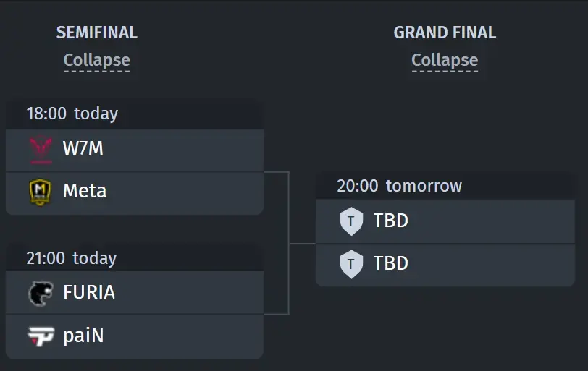Image resolution: width=588 pixels, height=371 pixels.
Task: Click the first TBD shield icon
Action: coord(351,221)
